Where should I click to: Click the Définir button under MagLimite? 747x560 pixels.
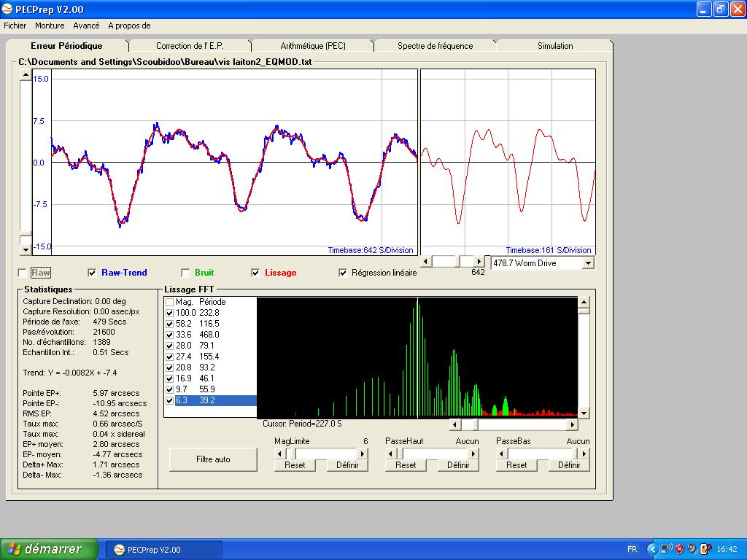pos(347,465)
